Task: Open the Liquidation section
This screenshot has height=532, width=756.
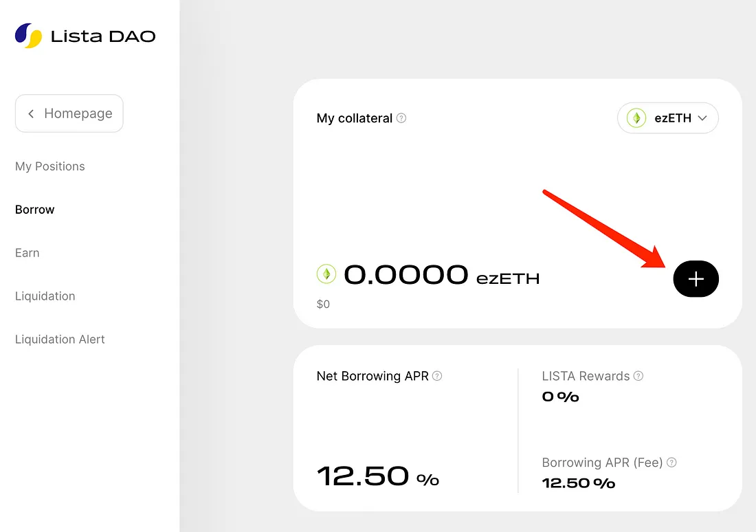Action: point(45,296)
